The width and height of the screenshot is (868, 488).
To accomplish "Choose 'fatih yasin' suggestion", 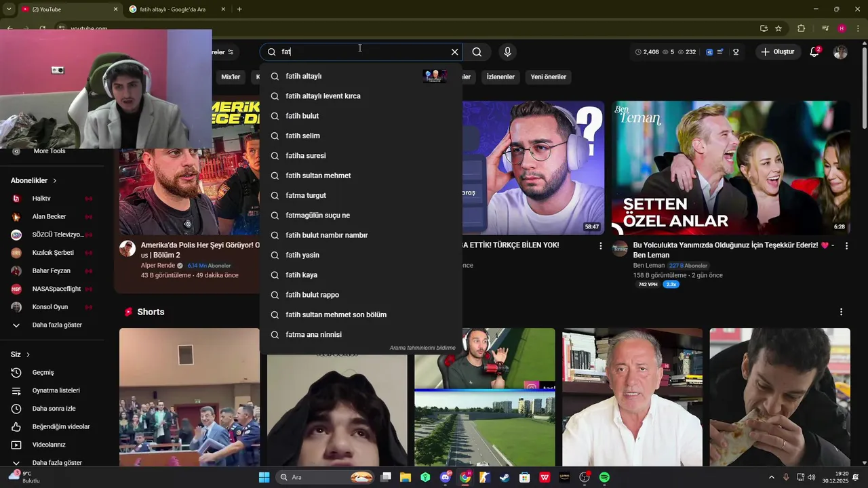I will pos(361,255).
